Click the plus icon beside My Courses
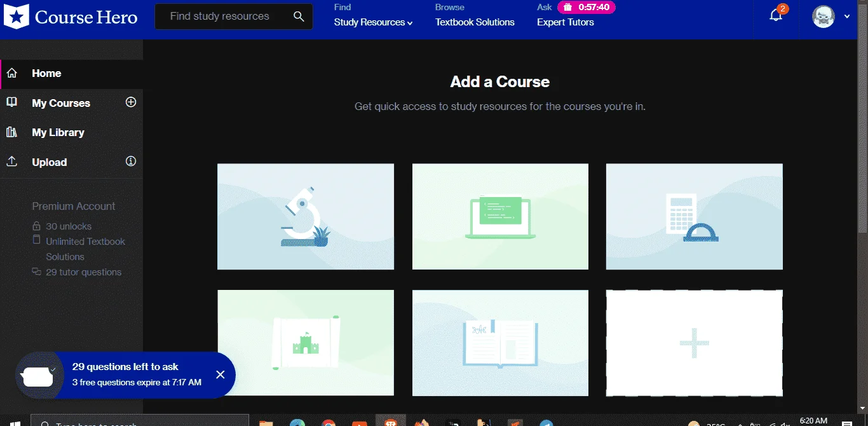The image size is (868, 426). [131, 102]
